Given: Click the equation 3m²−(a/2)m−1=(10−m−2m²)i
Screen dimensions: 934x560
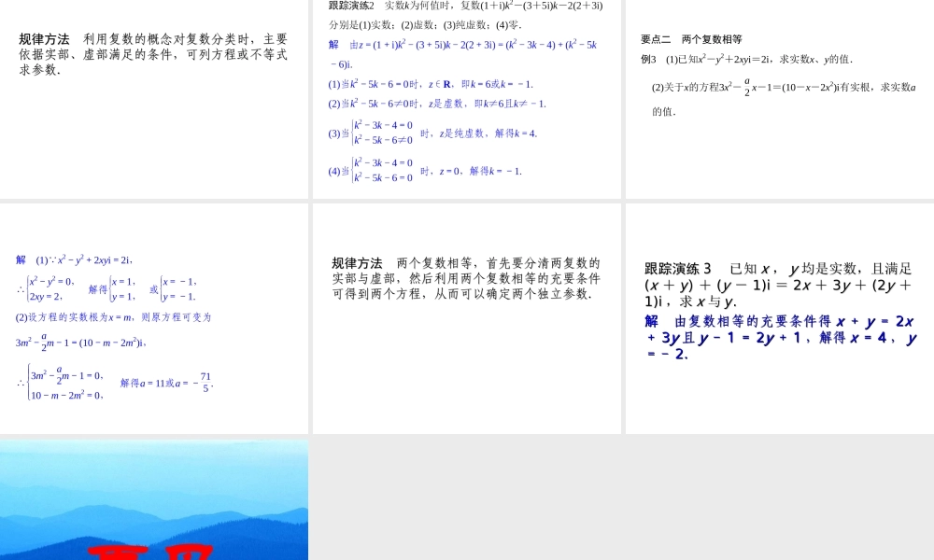Looking at the screenshot, I should click(x=79, y=342).
